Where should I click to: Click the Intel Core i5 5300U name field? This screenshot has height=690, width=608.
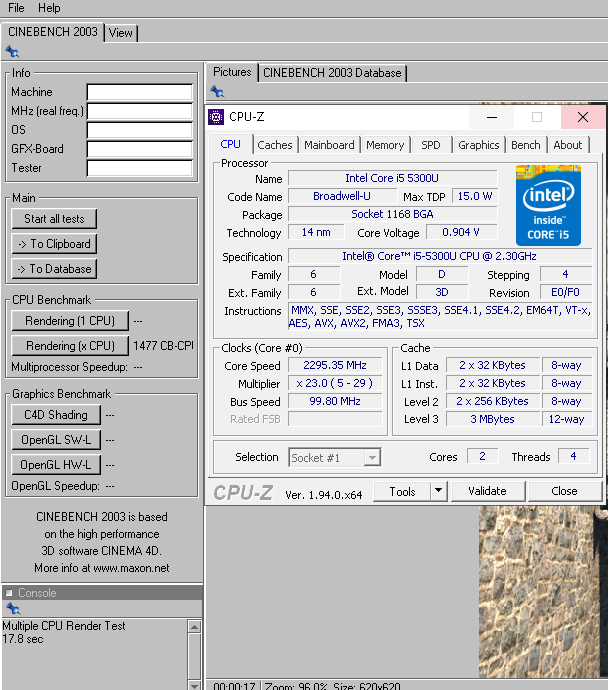click(392, 178)
